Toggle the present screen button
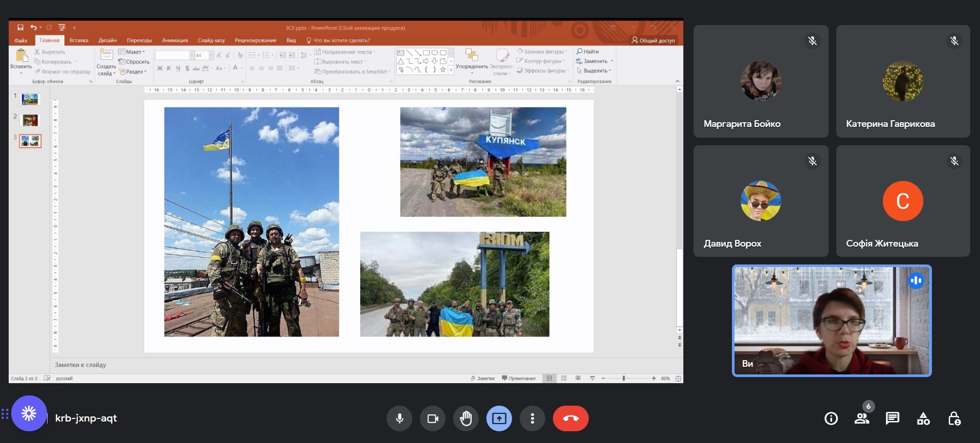Screen dimensions: 980x443 coord(499,418)
